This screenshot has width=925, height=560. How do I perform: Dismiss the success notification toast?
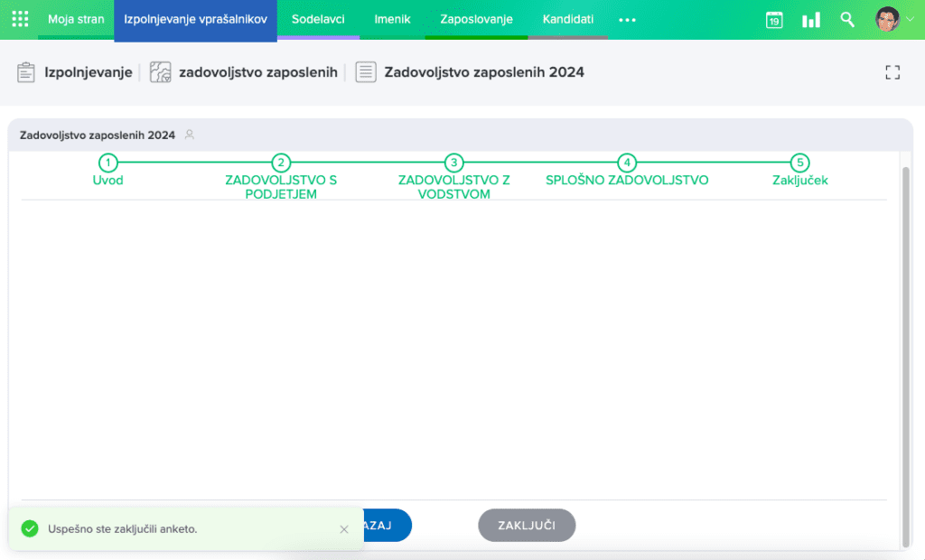pos(344,529)
